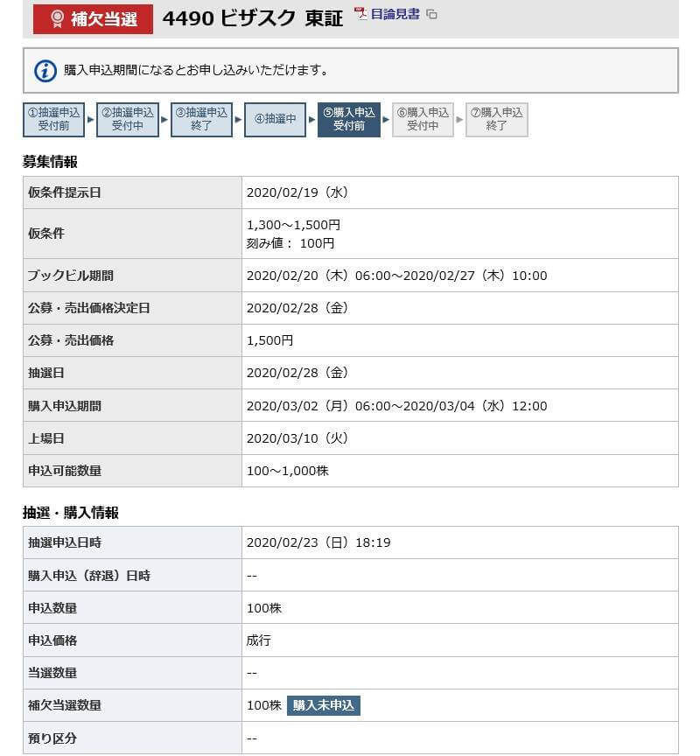Click the new-window icon after 目論見書

pos(431,15)
